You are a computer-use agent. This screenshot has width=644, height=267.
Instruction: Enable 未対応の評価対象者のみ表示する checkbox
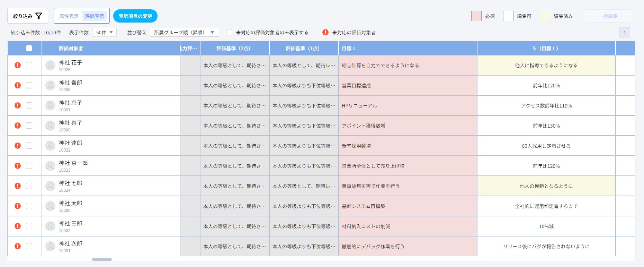click(229, 32)
